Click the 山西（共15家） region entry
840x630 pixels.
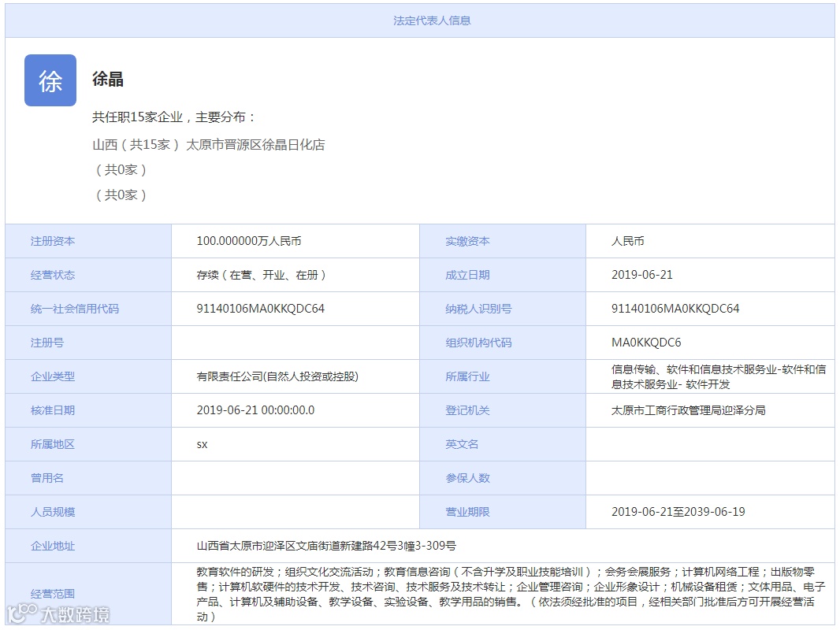(x=136, y=145)
